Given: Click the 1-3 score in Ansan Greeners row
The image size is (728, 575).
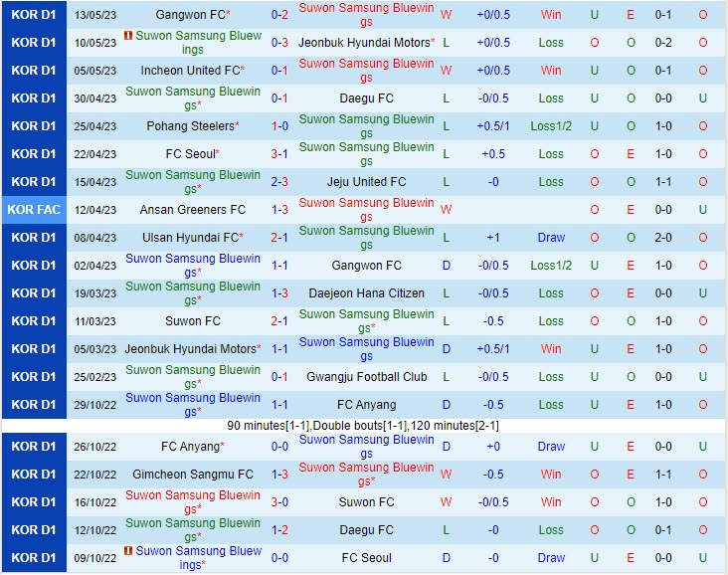Looking at the screenshot, I should 279,210.
